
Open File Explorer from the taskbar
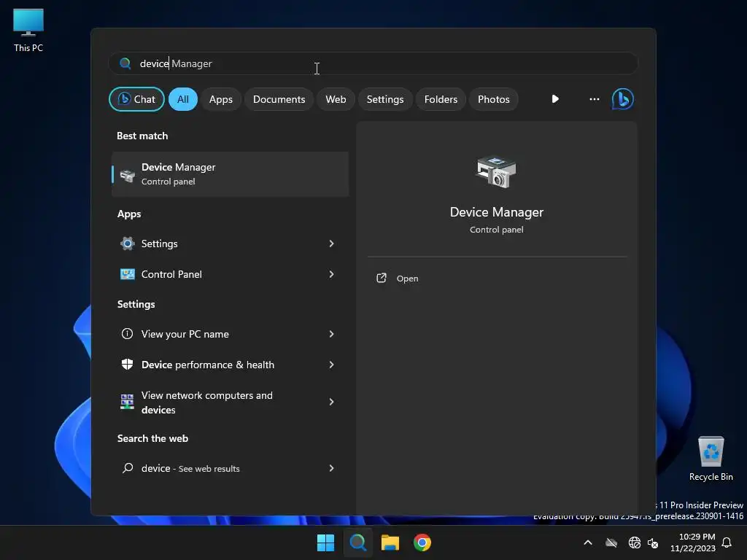[390, 542]
